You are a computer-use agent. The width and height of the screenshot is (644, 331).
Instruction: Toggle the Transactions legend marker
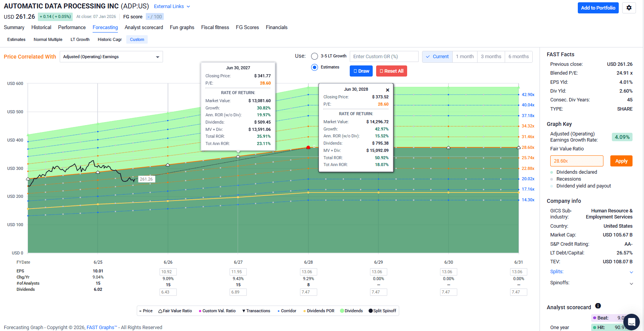(244, 311)
